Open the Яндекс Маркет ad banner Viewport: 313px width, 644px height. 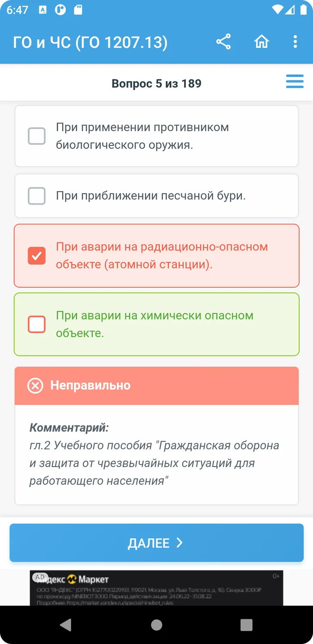coord(156,587)
